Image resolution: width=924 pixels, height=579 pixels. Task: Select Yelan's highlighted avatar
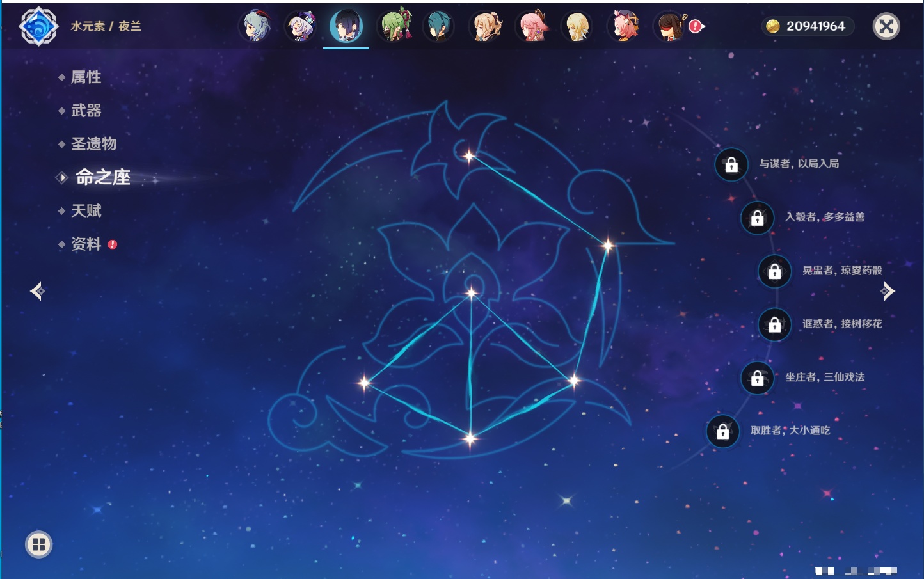(346, 26)
